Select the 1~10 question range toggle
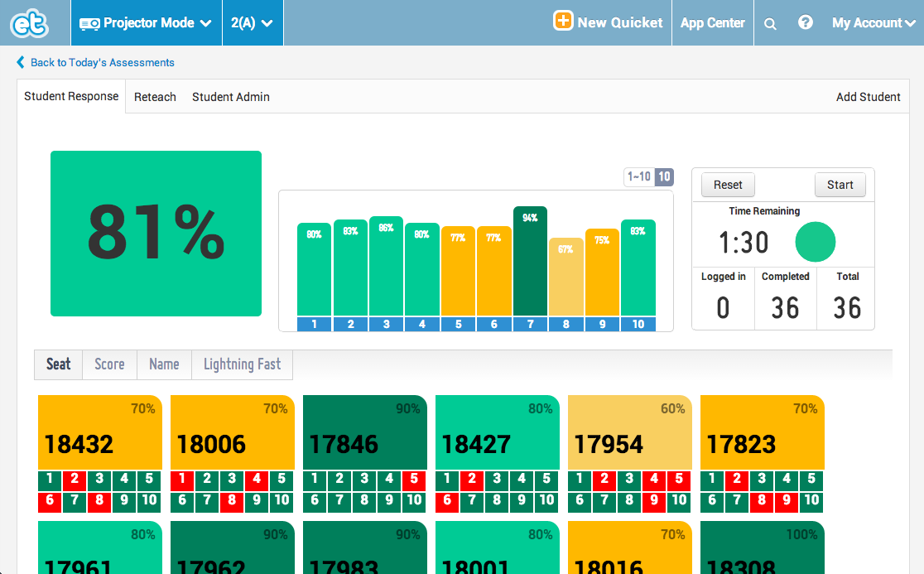This screenshot has height=574, width=924. pos(639,176)
